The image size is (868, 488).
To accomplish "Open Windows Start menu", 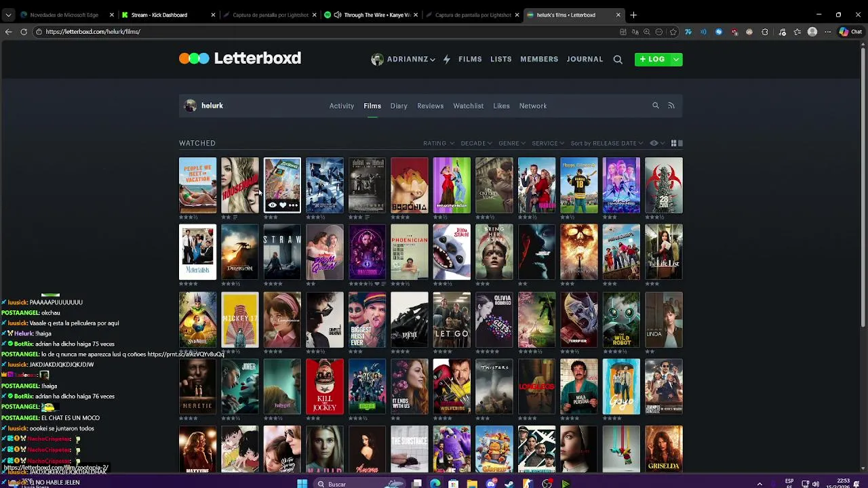I will pos(302,484).
